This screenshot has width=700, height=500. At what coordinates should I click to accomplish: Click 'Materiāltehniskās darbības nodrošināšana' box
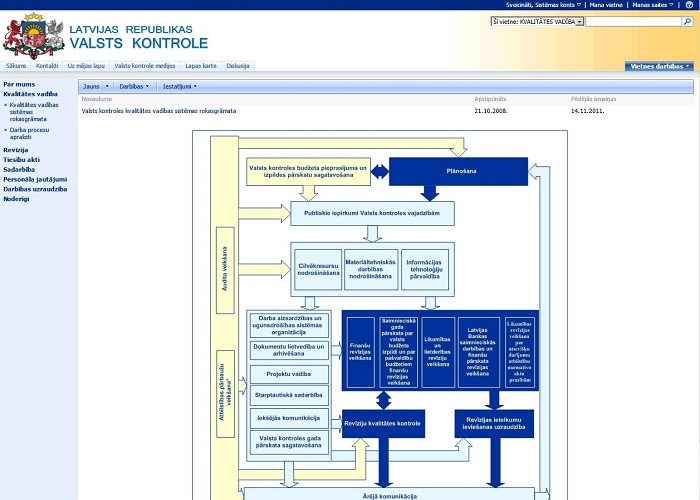371,270
